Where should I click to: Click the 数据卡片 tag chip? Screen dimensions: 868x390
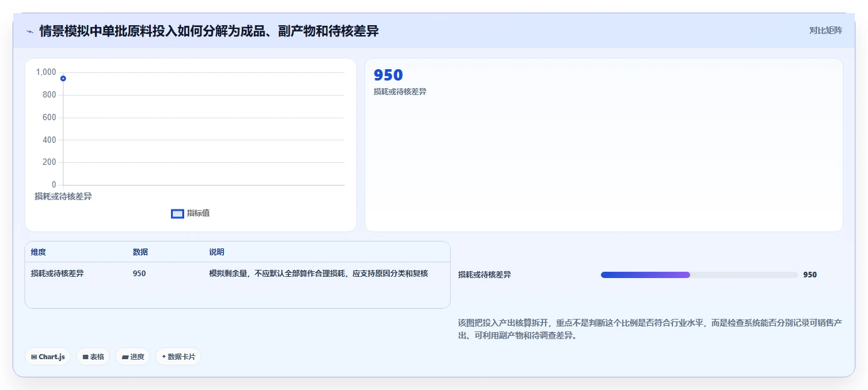pos(179,357)
